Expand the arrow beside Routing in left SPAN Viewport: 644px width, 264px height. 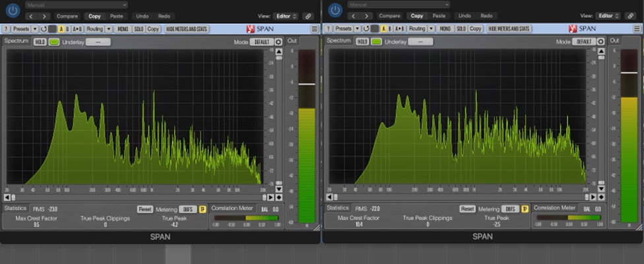109,29
